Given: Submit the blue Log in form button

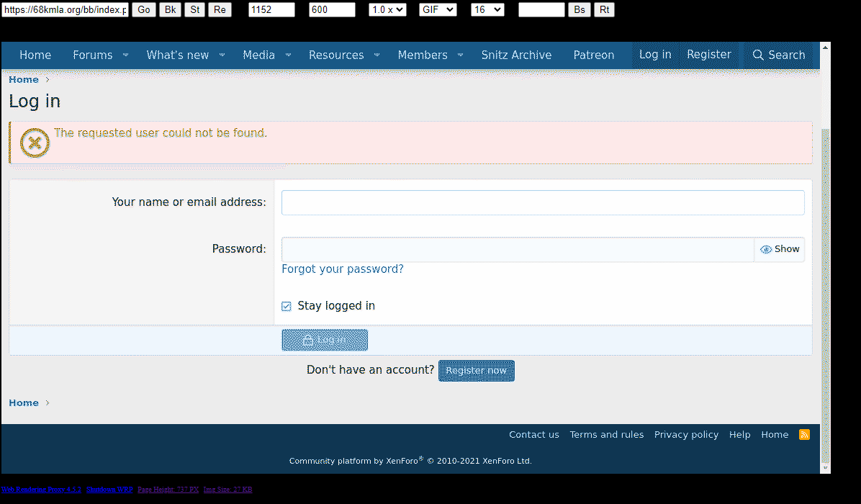Looking at the screenshot, I should tap(325, 341).
